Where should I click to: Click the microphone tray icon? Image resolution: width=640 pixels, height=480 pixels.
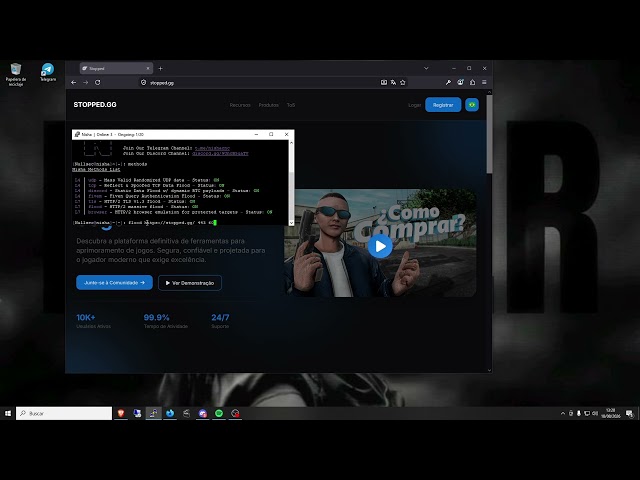tap(579, 413)
